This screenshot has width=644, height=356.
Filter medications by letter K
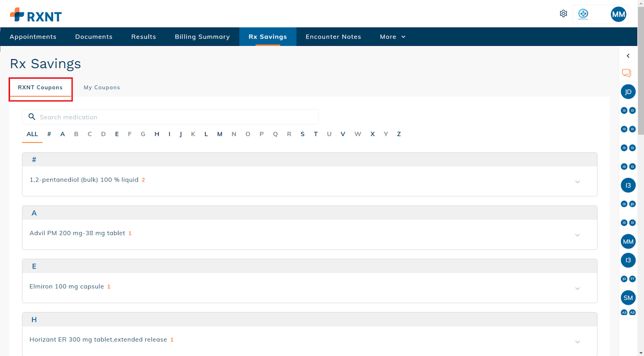pyautogui.click(x=193, y=134)
